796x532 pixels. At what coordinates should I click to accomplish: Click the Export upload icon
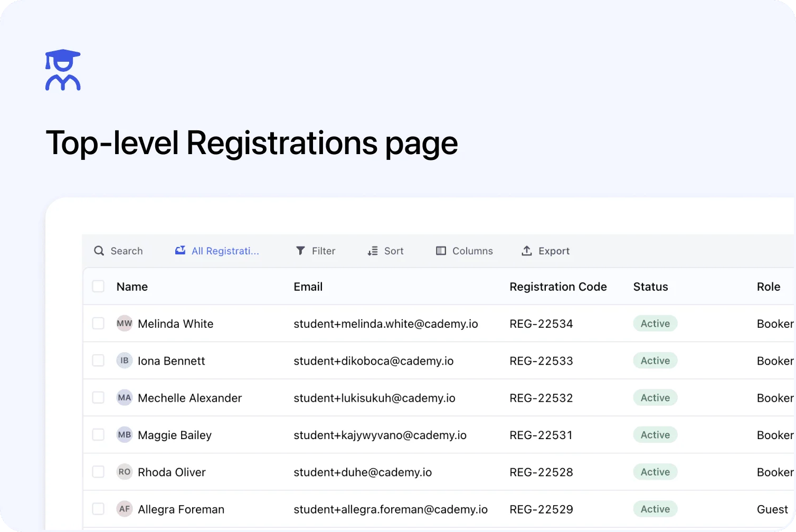coord(527,251)
